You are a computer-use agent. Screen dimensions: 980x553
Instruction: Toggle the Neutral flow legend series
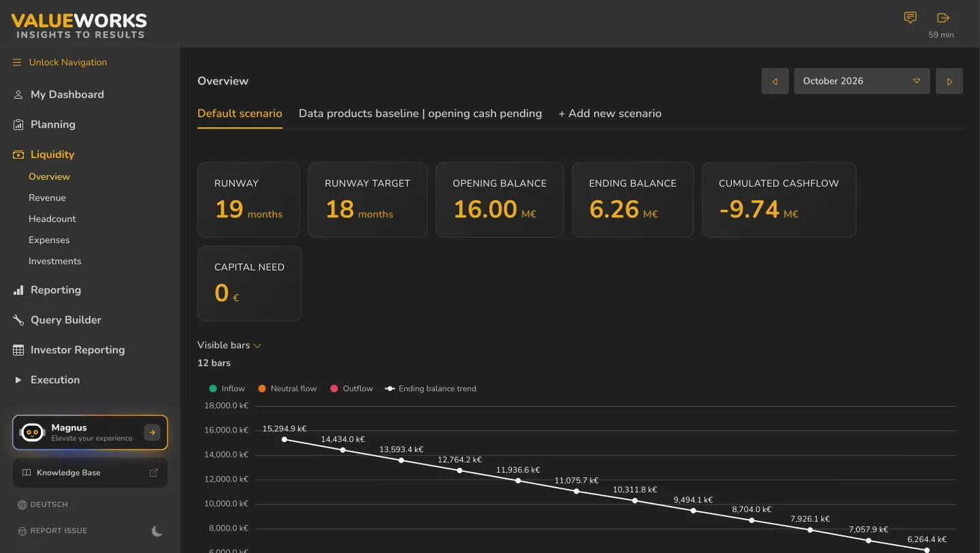(287, 389)
